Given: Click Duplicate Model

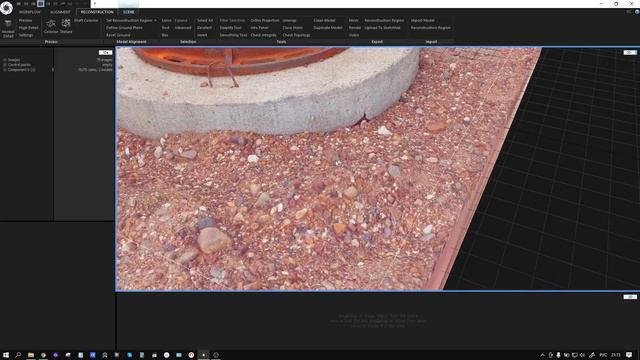Looking at the screenshot, I should 328,28.
